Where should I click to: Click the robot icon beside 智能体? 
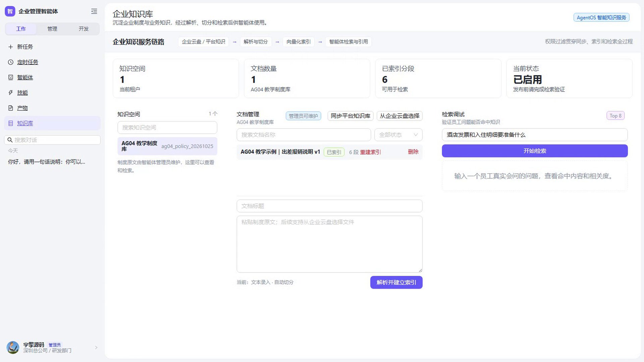pyautogui.click(x=11, y=77)
